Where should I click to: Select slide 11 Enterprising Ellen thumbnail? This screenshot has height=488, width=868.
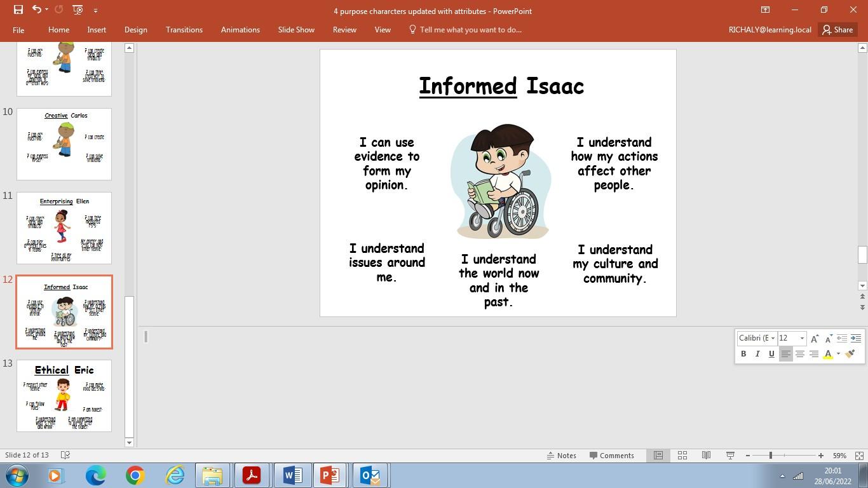coord(64,228)
